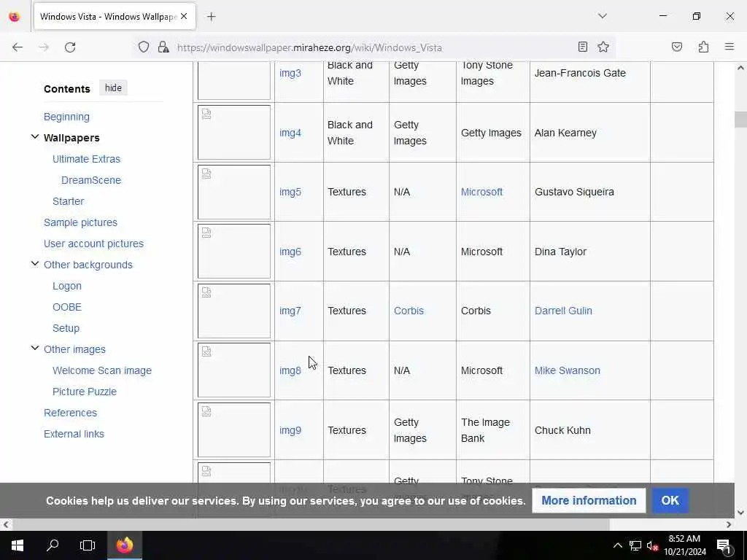Reload the current page
747x560 pixels.
point(70,47)
